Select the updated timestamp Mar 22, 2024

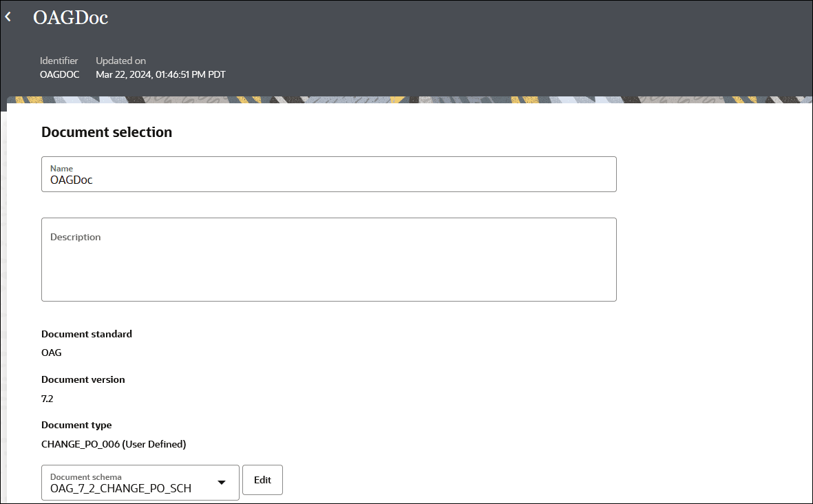coord(160,74)
